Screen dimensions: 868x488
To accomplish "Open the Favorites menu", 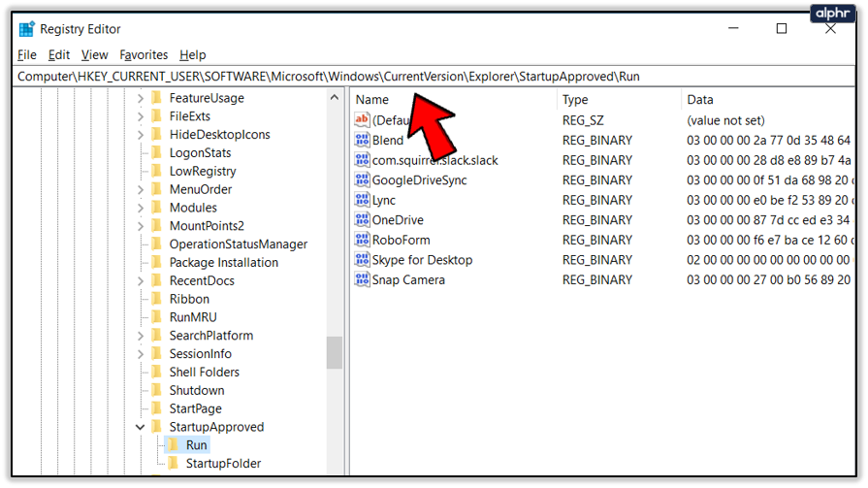I will [144, 55].
